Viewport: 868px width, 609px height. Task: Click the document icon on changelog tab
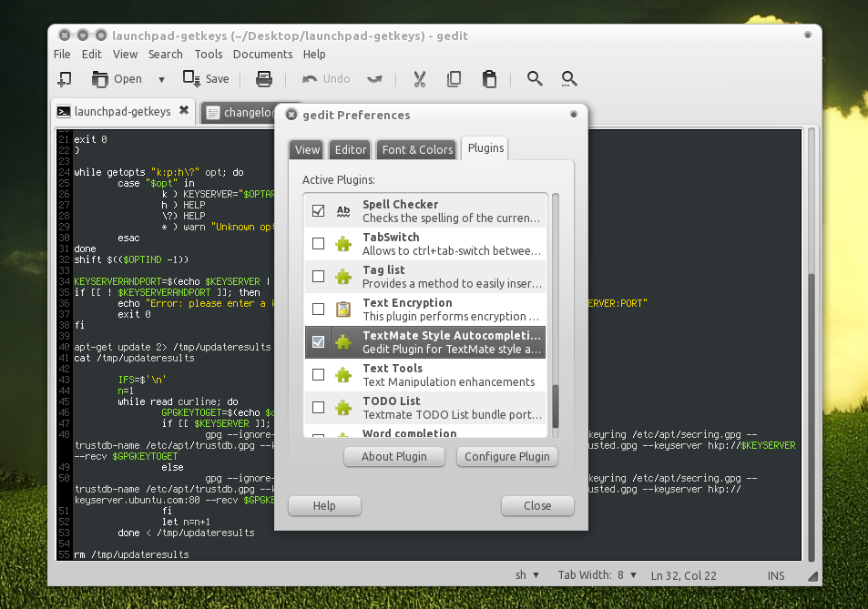(x=212, y=113)
